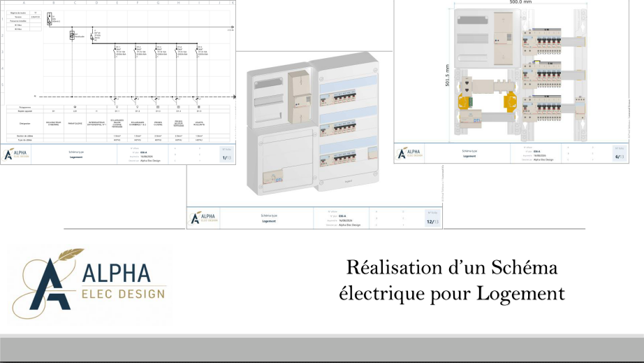Click the middle breaker row in the 3D render

pyautogui.click(x=338, y=127)
